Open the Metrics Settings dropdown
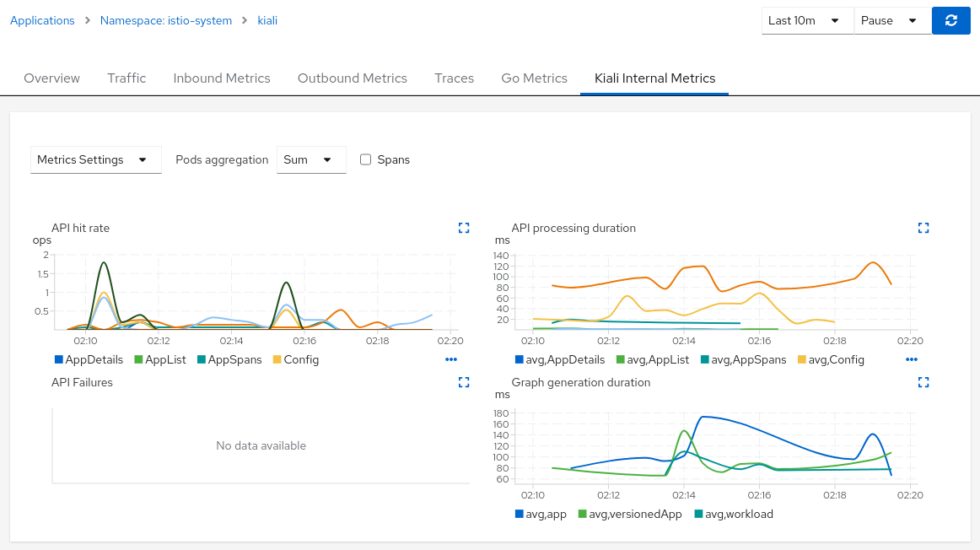Viewport: 980px width, 550px height. 95,159
